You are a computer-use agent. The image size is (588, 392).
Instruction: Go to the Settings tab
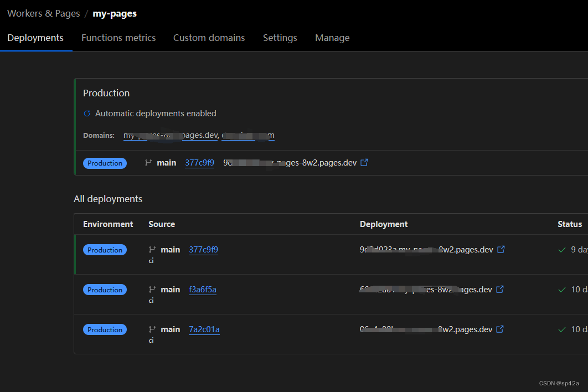coord(280,38)
